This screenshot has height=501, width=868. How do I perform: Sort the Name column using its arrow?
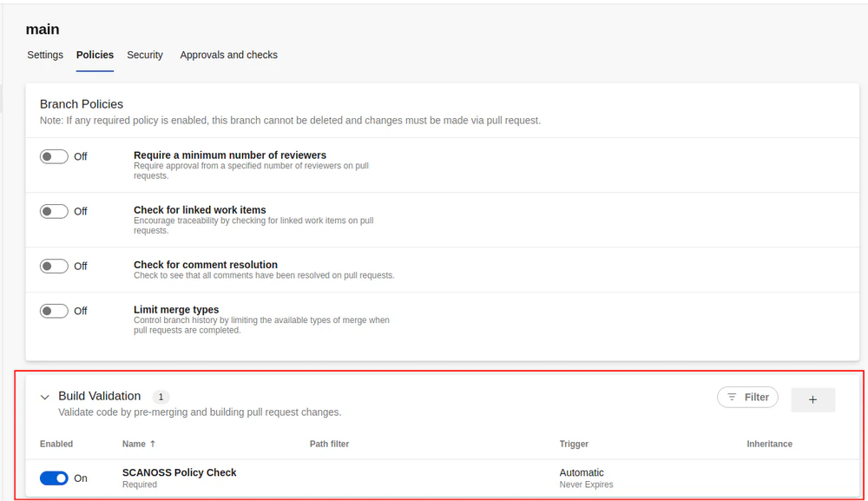[153, 444]
